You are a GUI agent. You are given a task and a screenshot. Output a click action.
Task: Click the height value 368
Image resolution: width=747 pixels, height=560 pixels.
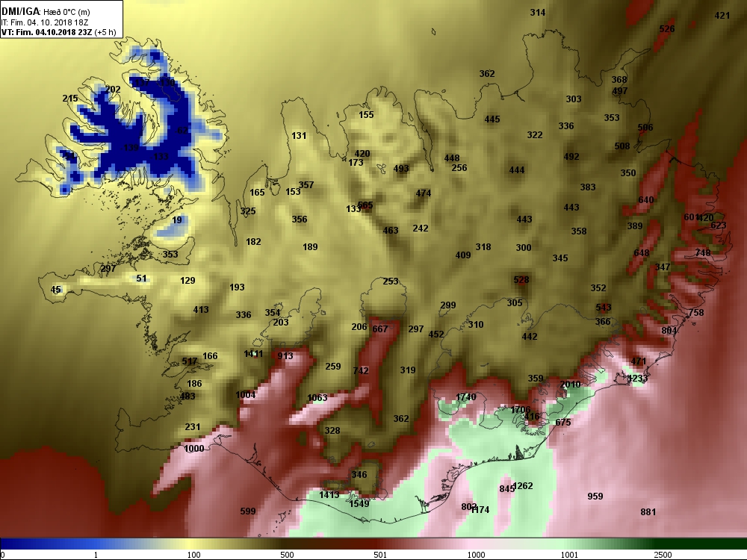pyautogui.click(x=619, y=80)
